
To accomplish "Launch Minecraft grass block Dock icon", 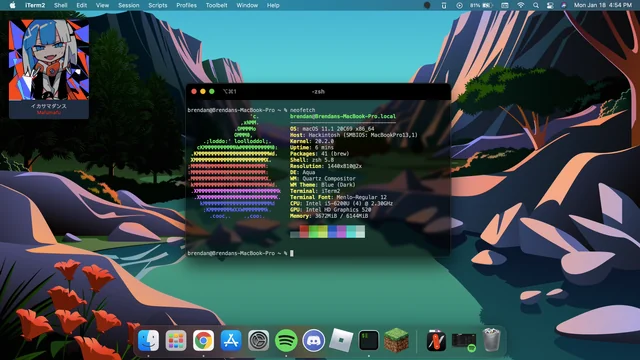I will [x=396, y=340].
